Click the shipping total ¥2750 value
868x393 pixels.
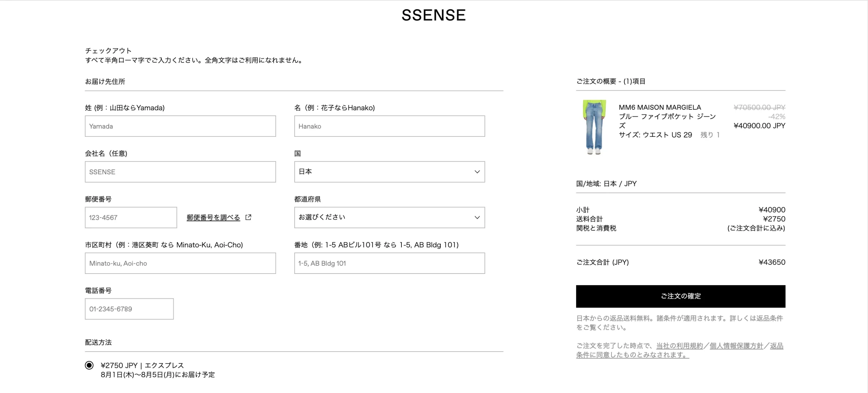[774, 219]
